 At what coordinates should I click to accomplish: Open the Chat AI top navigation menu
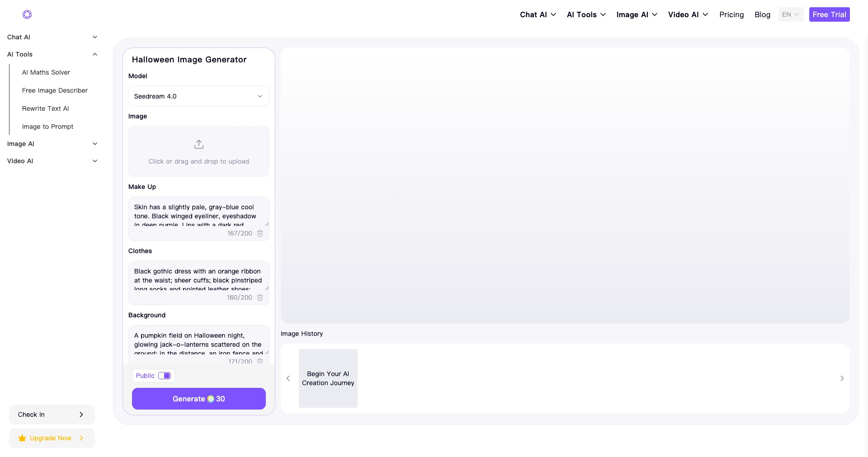538,14
